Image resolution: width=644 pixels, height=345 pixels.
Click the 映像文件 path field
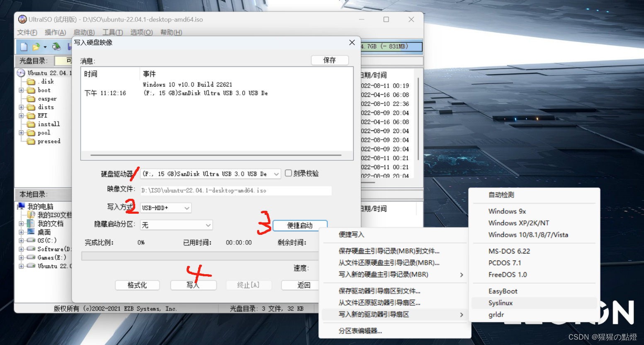pos(236,191)
